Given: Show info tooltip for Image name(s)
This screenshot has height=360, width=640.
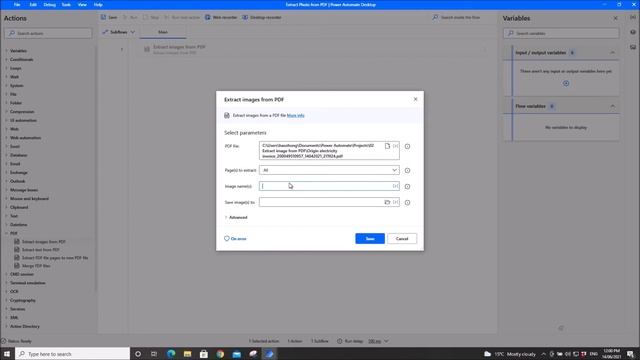Looking at the screenshot, I should [x=407, y=187].
